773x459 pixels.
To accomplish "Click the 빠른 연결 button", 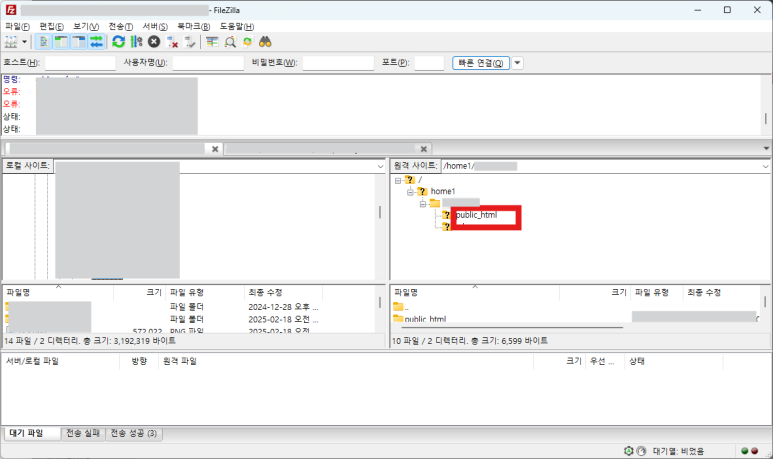I will (481, 63).
